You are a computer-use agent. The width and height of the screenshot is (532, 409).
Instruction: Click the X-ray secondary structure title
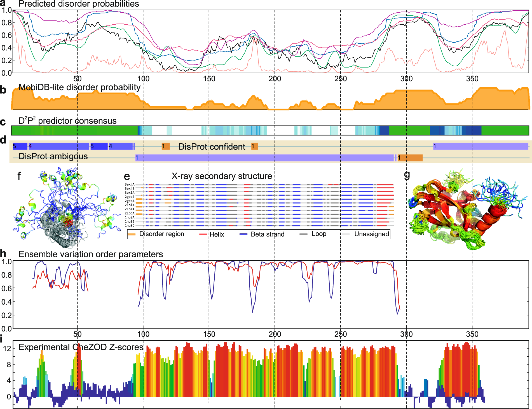(x=222, y=176)
